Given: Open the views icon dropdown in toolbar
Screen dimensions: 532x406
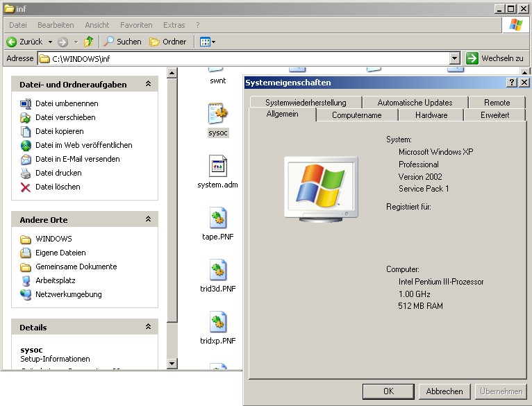Looking at the screenshot, I should pyautogui.click(x=207, y=42).
